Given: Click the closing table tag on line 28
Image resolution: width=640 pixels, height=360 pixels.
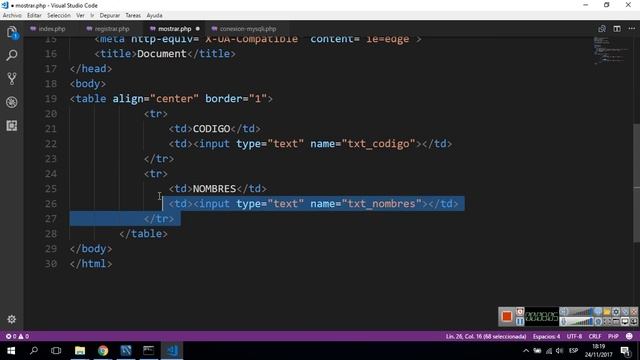Looking at the screenshot, I should pyautogui.click(x=143, y=234).
